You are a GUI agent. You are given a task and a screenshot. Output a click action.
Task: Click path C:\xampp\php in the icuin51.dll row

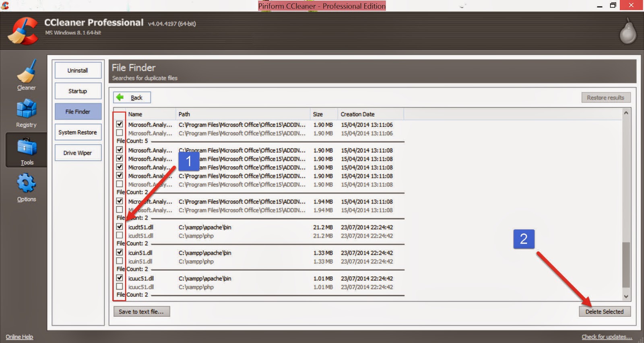coord(196,262)
